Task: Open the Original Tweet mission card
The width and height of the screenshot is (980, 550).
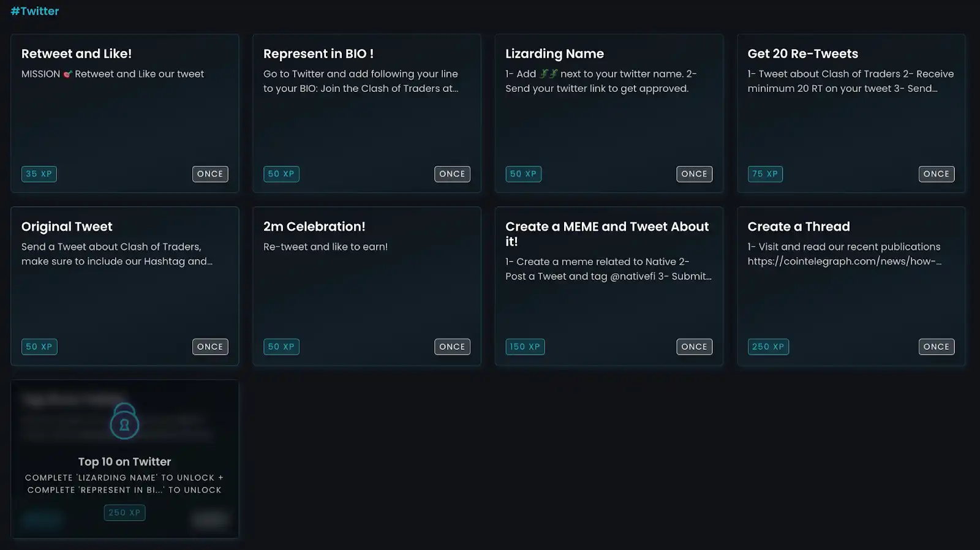Action: click(125, 286)
